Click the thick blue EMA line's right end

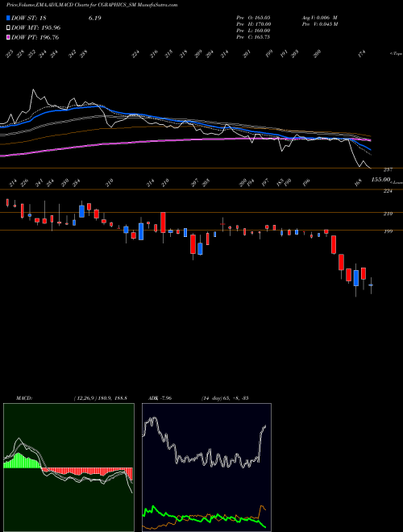(x=369, y=148)
